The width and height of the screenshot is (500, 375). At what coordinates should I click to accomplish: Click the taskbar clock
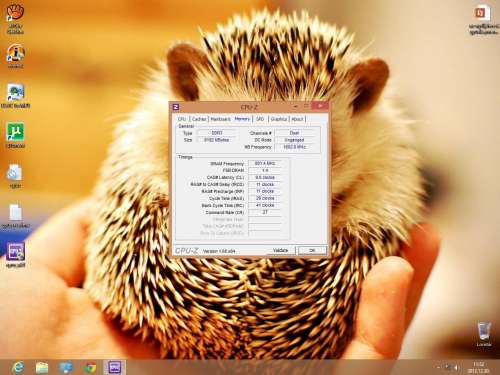479,367
